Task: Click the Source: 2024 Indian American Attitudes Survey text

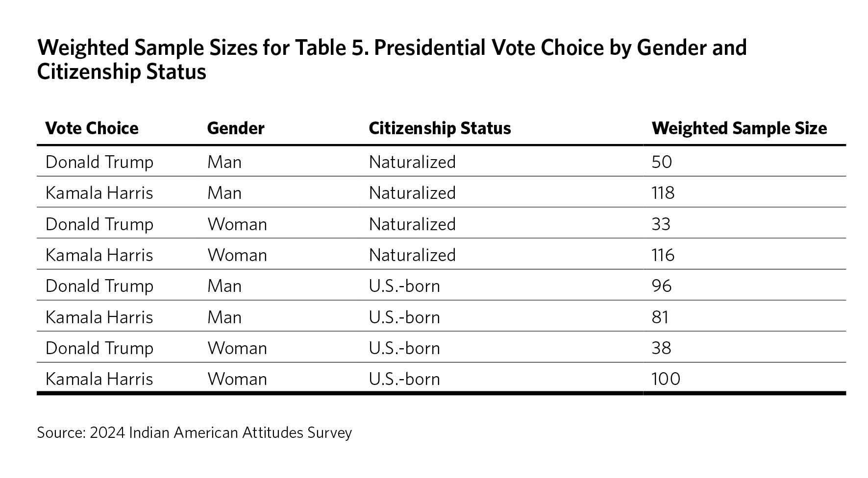Action: tap(194, 433)
